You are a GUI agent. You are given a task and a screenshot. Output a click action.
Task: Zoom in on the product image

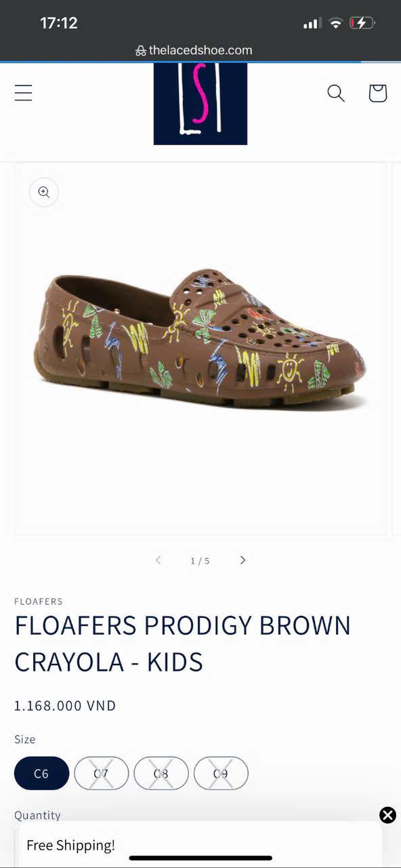44,192
